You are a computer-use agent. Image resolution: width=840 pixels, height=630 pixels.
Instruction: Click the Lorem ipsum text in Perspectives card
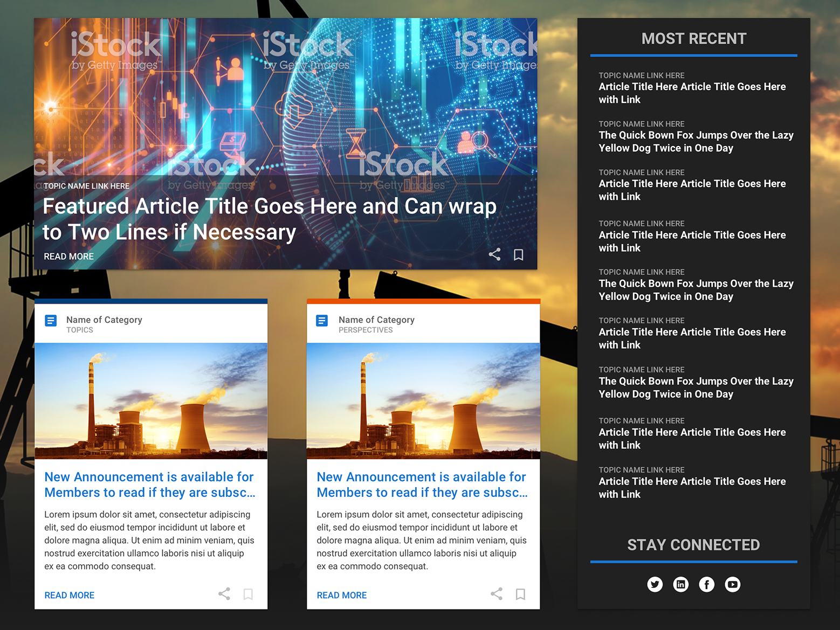(x=422, y=541)
